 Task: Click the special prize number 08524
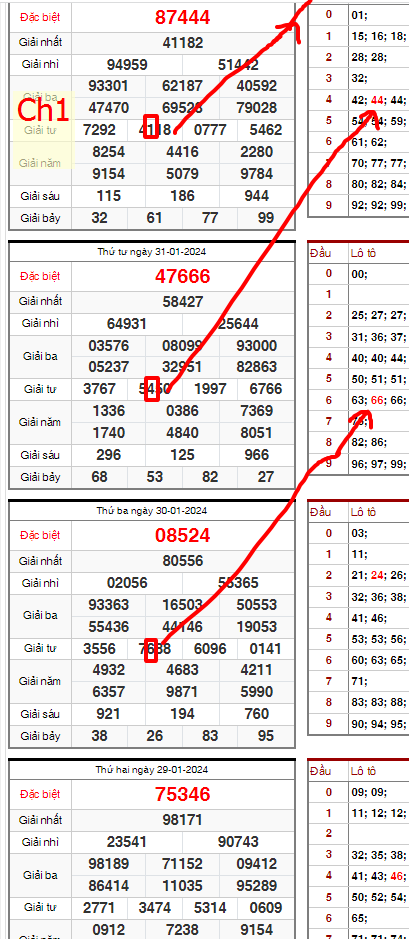pyautogui.click(x=183, y=535)
